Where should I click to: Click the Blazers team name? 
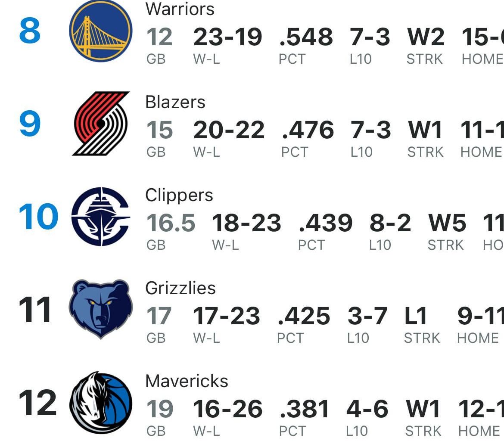(175, 102)
